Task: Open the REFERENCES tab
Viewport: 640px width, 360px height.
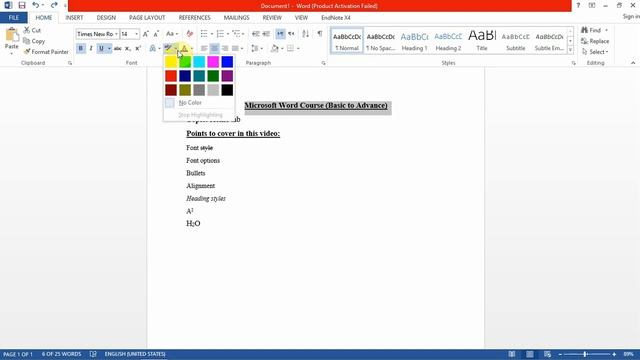Action: click(194, 18)
